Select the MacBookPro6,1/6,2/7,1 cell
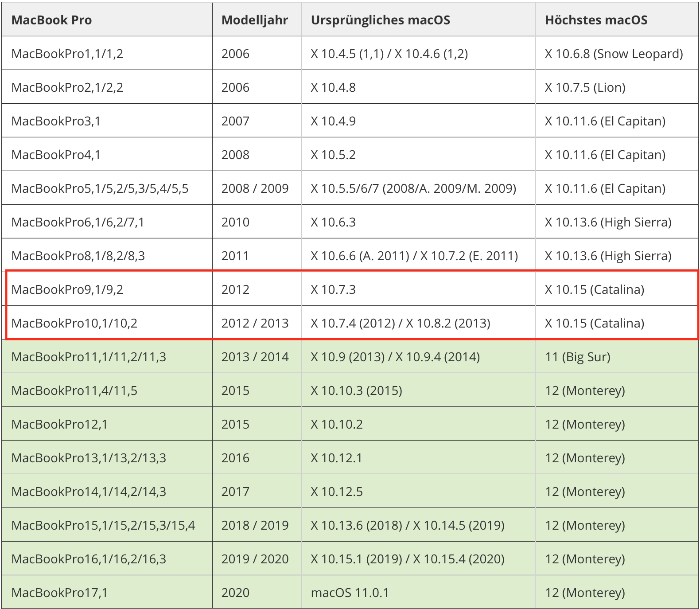 coord(78,222)
